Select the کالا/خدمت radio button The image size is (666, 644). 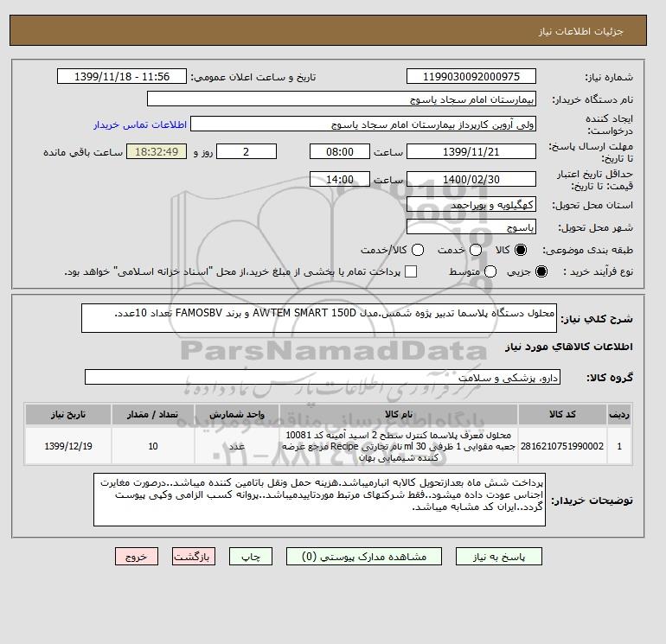coord(418,250)
